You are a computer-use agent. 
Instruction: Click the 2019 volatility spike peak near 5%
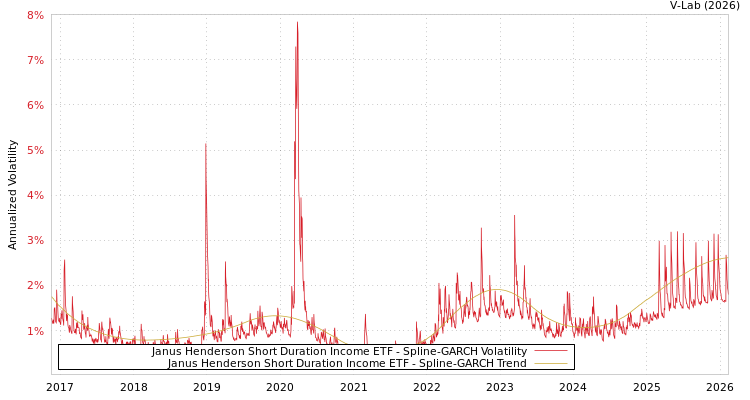coord(206,144)
